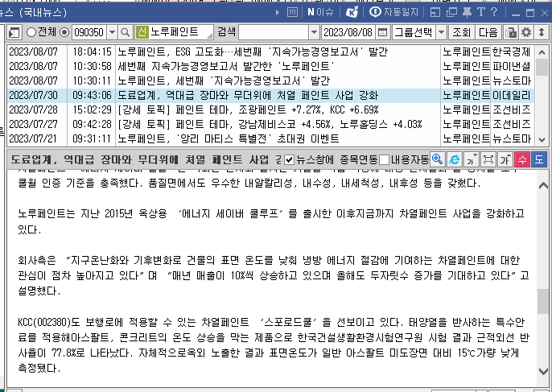Click the K tag icon in title bar

(352, 13)
